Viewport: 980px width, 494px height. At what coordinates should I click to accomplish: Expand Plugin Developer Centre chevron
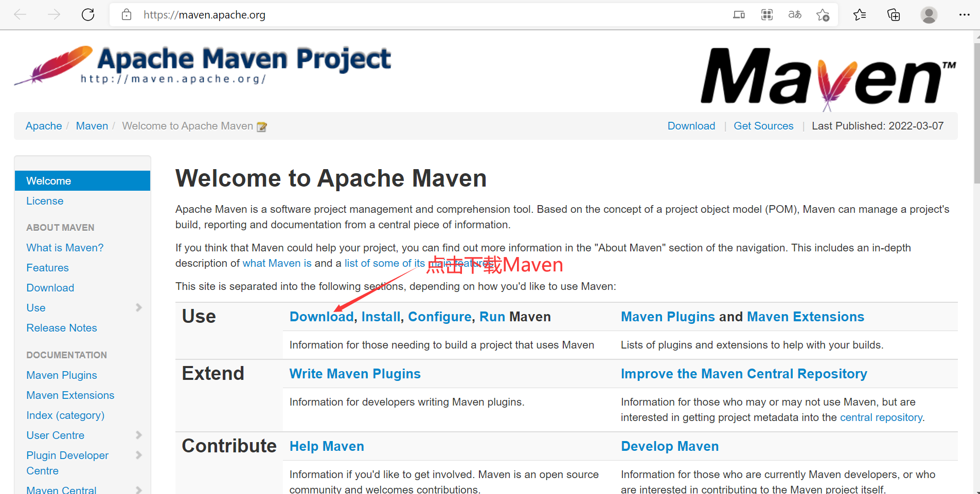pos(138,455)
